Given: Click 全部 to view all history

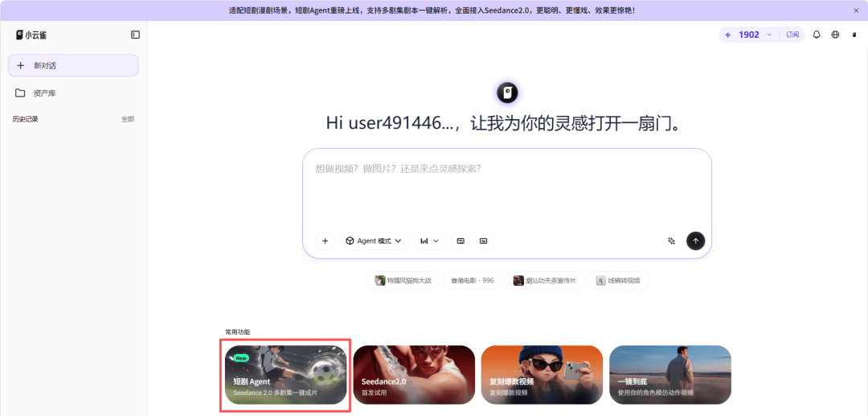Looking at the screenshot, I should (128, 119).
